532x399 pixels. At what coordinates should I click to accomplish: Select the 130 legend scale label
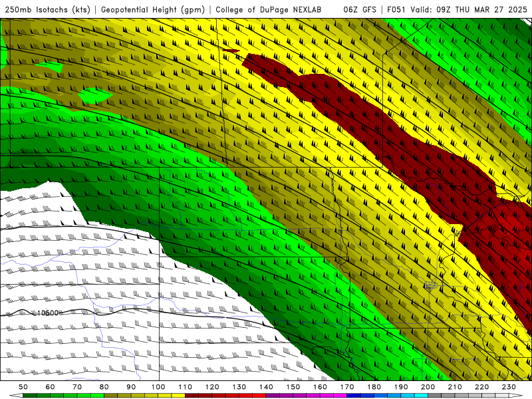239,387
